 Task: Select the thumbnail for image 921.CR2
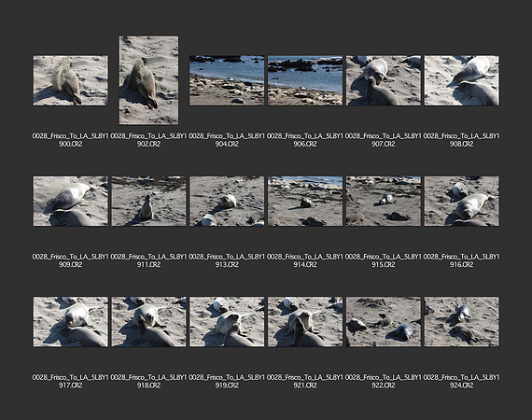[x=305, y=322]
